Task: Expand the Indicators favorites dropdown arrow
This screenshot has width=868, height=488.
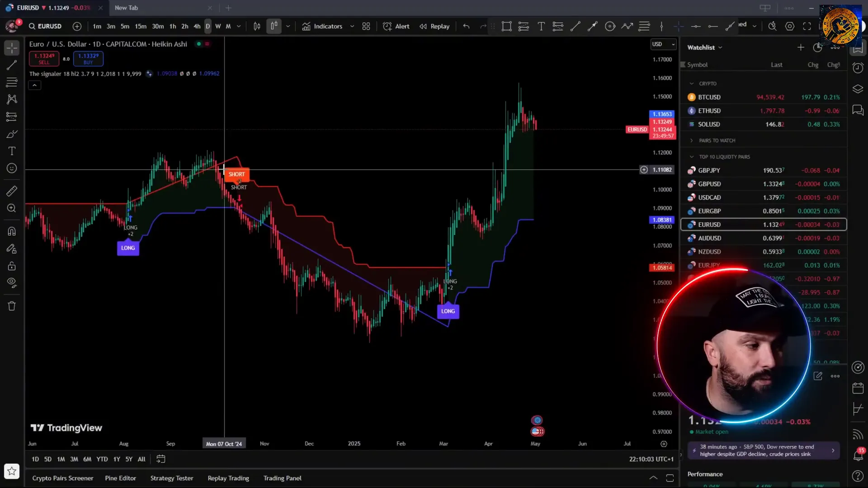Action: [x=352, y=26]
